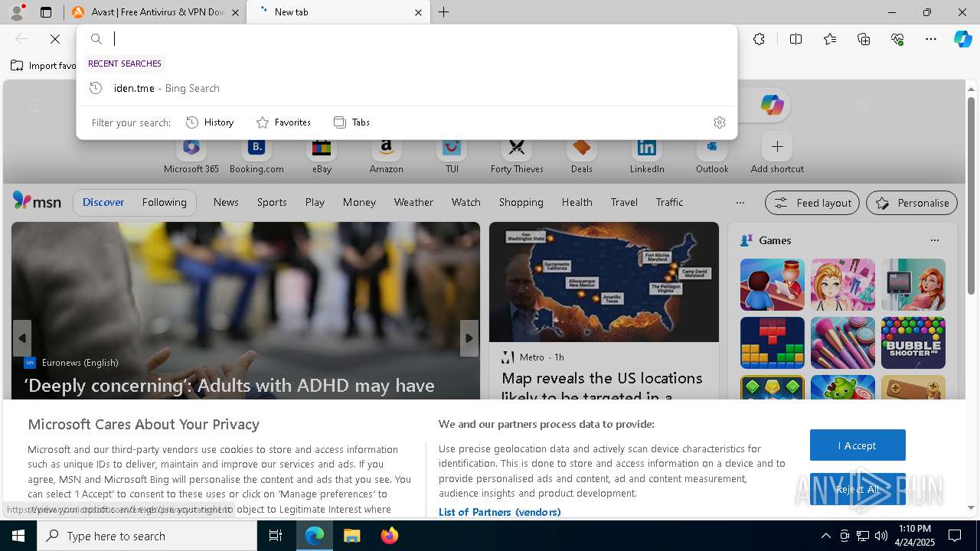Click the msn logo

click(37, 201)
